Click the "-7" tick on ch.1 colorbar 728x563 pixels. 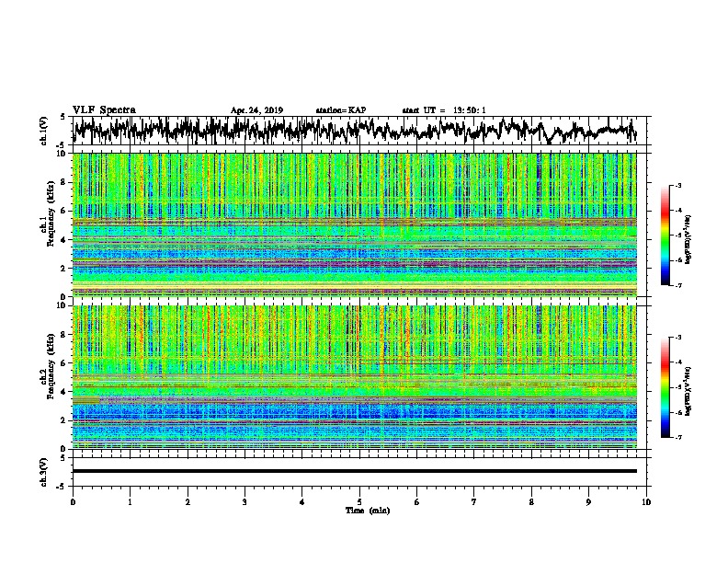coord(678,285)
